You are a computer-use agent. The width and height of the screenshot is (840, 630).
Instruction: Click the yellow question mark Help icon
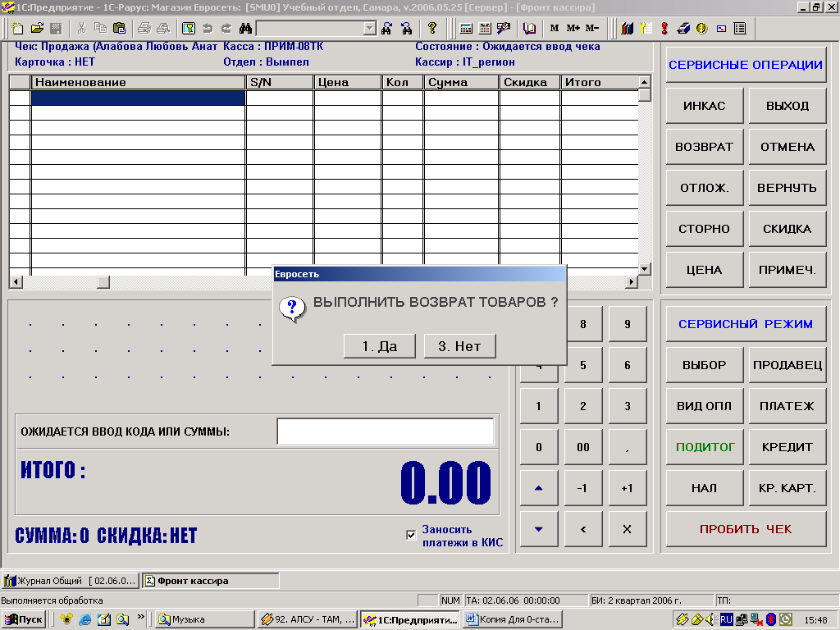point(431,29)
